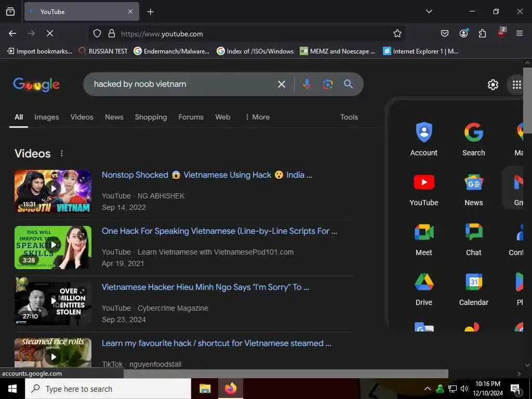Open the Internet Explorer 1 bookmark

[x=421, y=51]
